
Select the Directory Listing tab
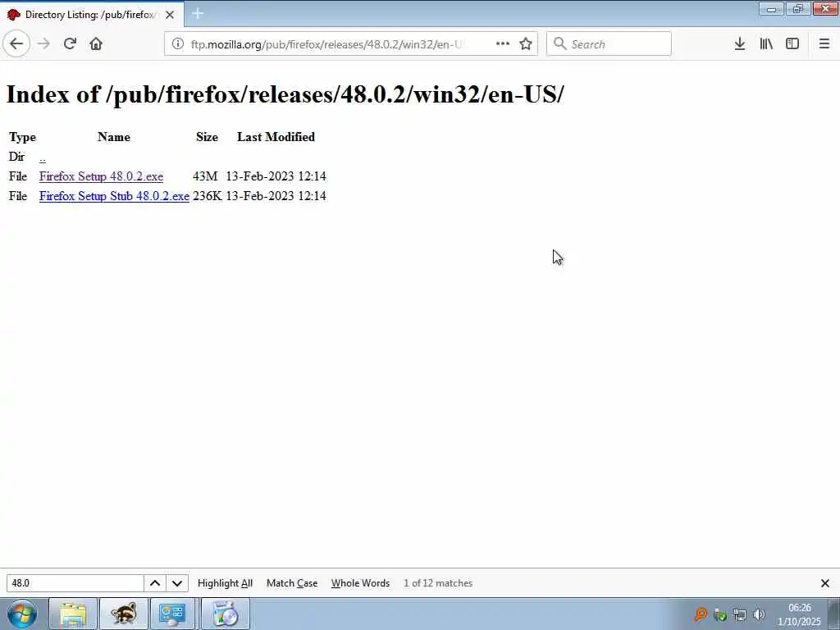(92, 15)
